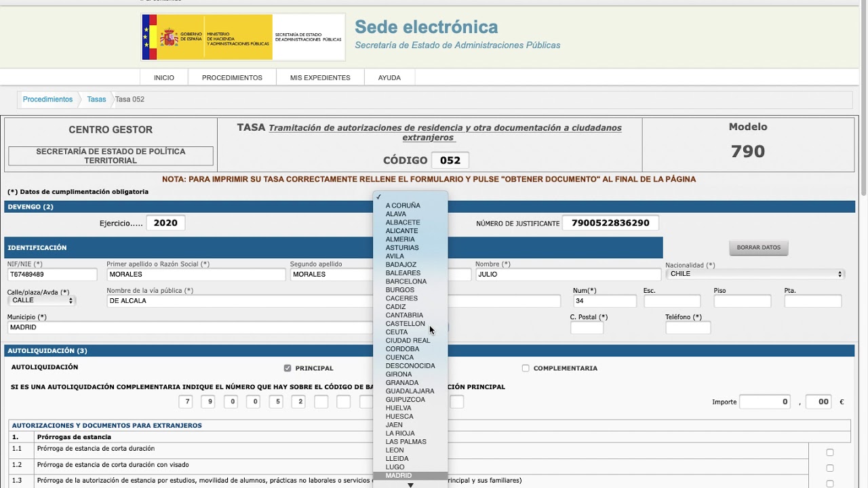Click the C. Postal input field
This screenshot has height=488, width=868.
pyautogui.click(x=587, y=328)
